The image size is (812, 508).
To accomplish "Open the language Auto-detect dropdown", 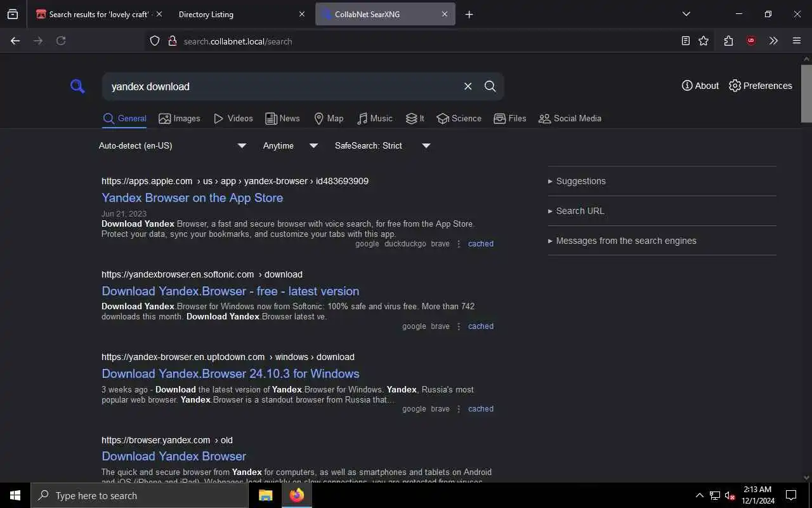I will (173, 146).
